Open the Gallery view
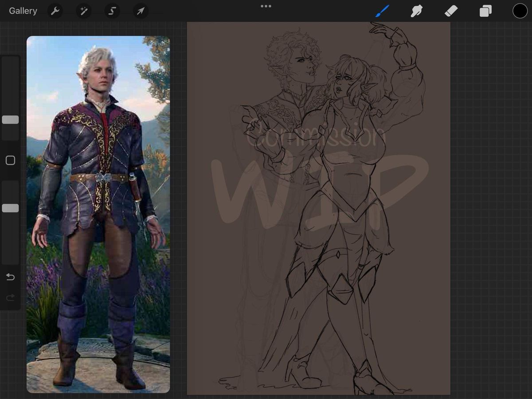 (23, 11)
